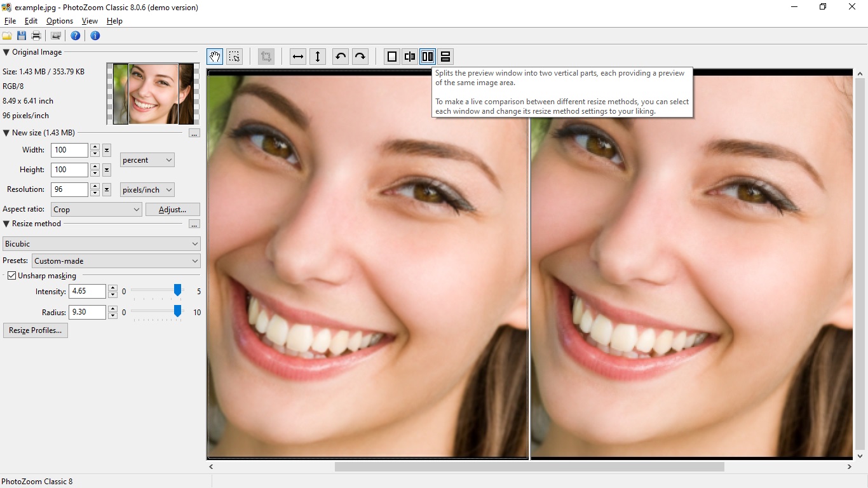Open the Aspect ratio Crop dropdown
This screenshot has width=868, height=488.
tap(97, 210)
